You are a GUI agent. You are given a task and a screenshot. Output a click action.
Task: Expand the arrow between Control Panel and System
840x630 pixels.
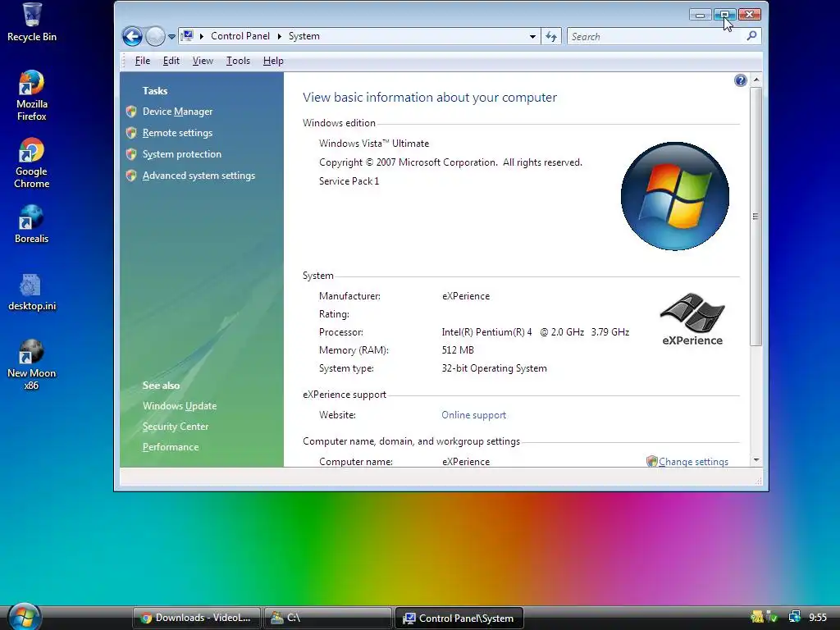[279, 36]
